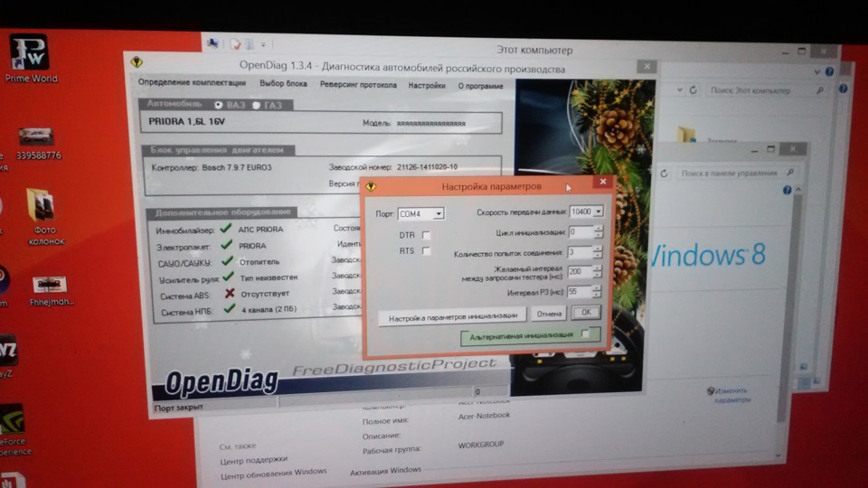868x488 pixels.
Task: Enable the DTR checkbox
Action: (x=426, y=235)
